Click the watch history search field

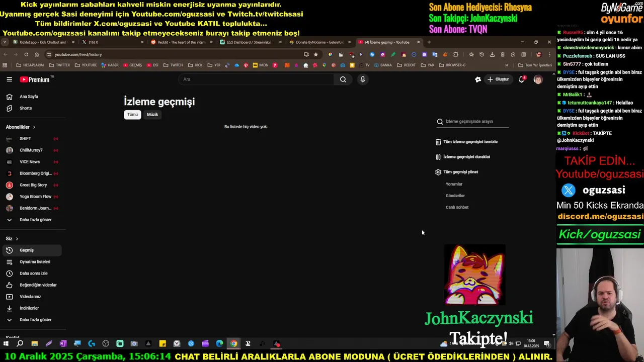473,122
